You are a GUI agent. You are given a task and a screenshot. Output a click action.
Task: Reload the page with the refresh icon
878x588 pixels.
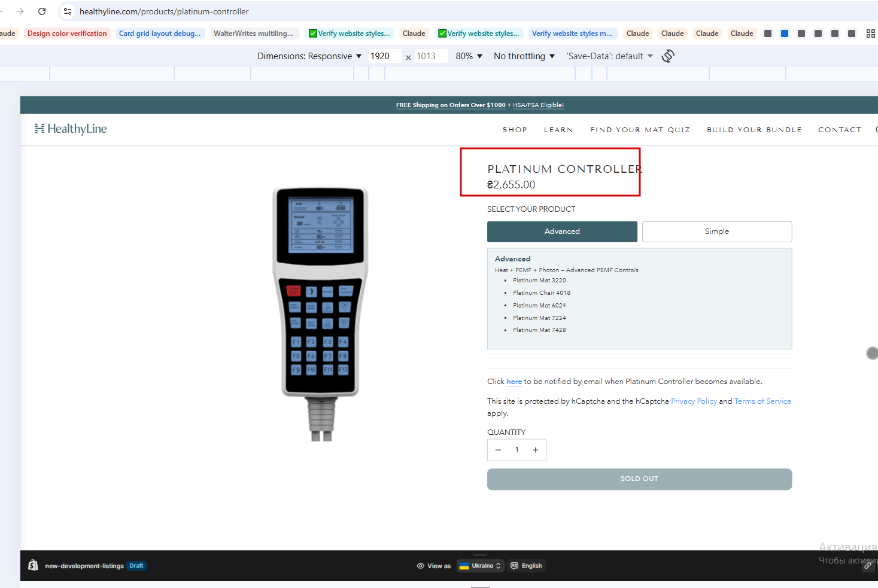[x=42, y=11]
